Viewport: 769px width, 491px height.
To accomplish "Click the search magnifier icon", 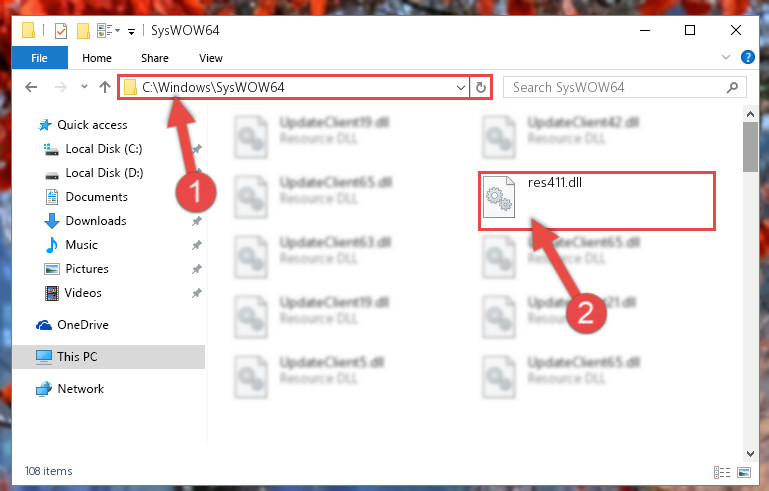I will (732, 87).
